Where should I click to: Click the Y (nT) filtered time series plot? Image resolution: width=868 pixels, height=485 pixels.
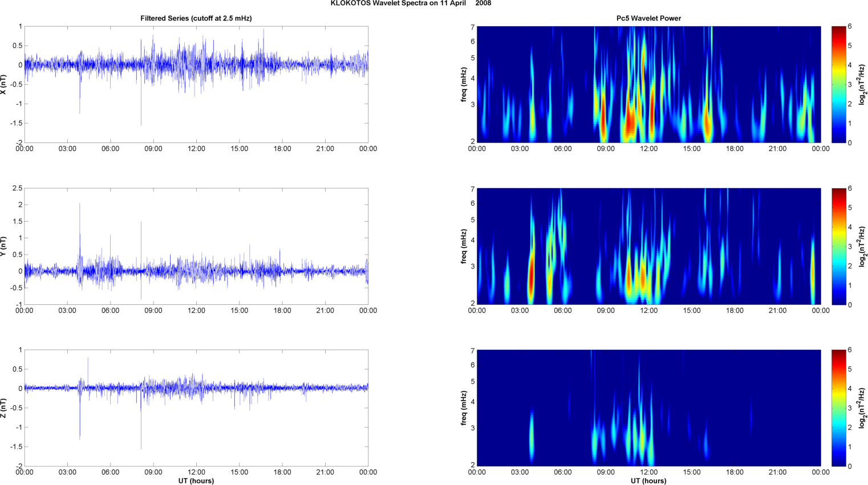point(196,246)
